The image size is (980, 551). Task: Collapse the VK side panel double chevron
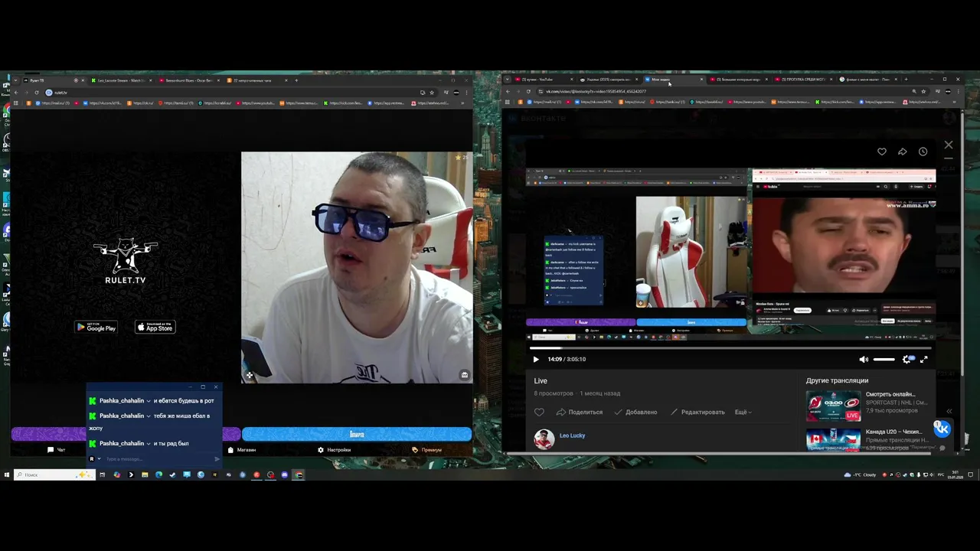point(949,412)
